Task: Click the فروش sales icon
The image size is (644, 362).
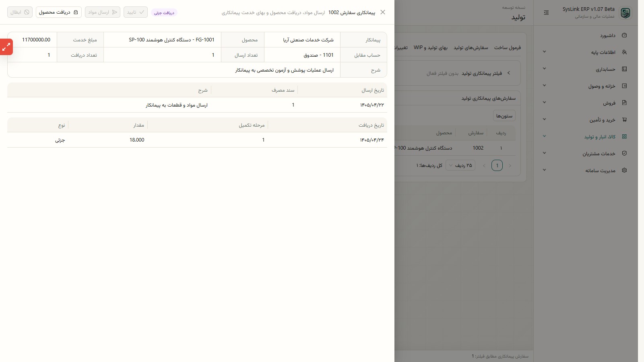Action: 624,103
